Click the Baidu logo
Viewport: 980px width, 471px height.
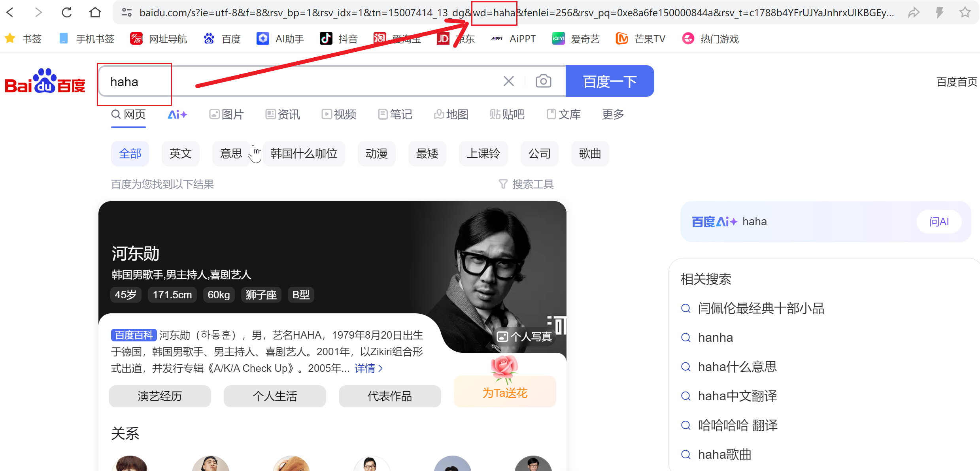point(45,81)
